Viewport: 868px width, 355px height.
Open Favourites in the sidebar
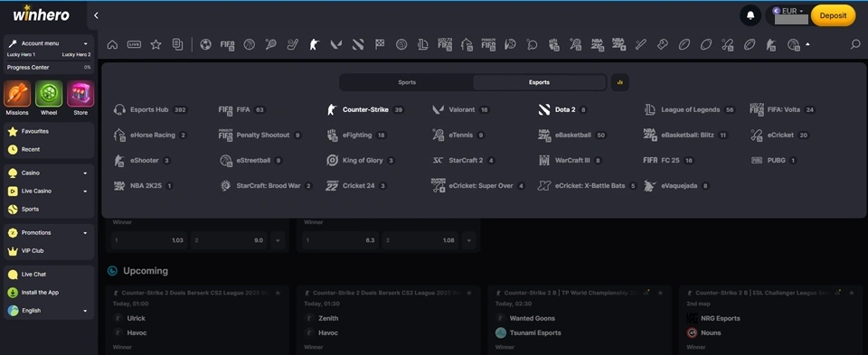(x=49, y=132)
